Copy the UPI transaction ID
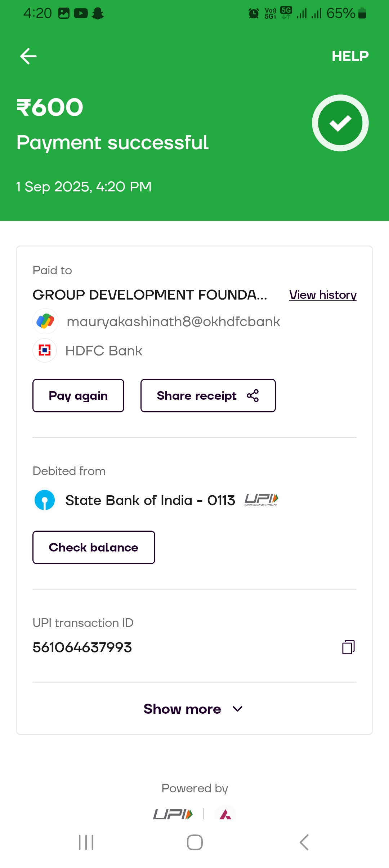Viewport: 389px width, 868px height. (348, 647)
